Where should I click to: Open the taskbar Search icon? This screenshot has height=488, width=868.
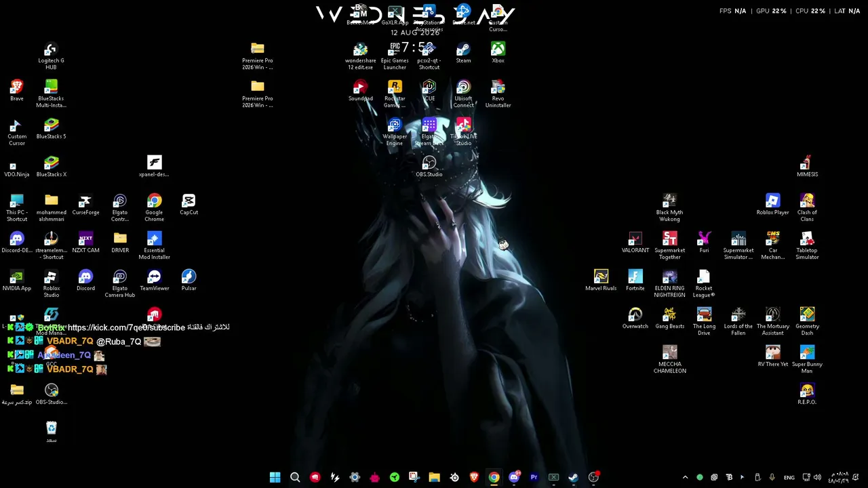(295, 477)
